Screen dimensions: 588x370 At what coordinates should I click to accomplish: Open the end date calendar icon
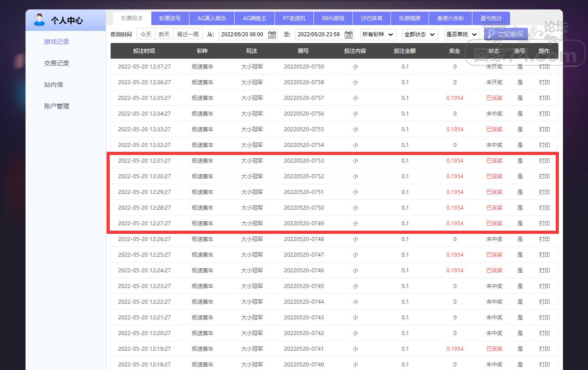[348, 34]
